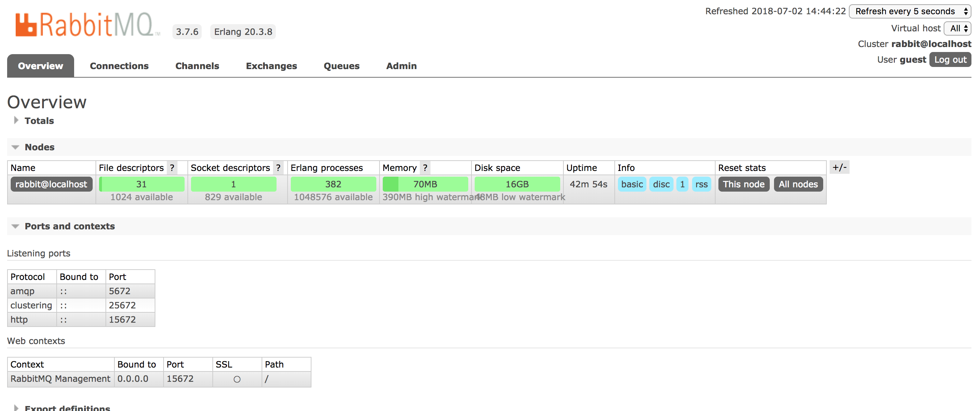Open Memory help question mark
Viewport: 980px width, 411px height.
click(x=425, y=168)
